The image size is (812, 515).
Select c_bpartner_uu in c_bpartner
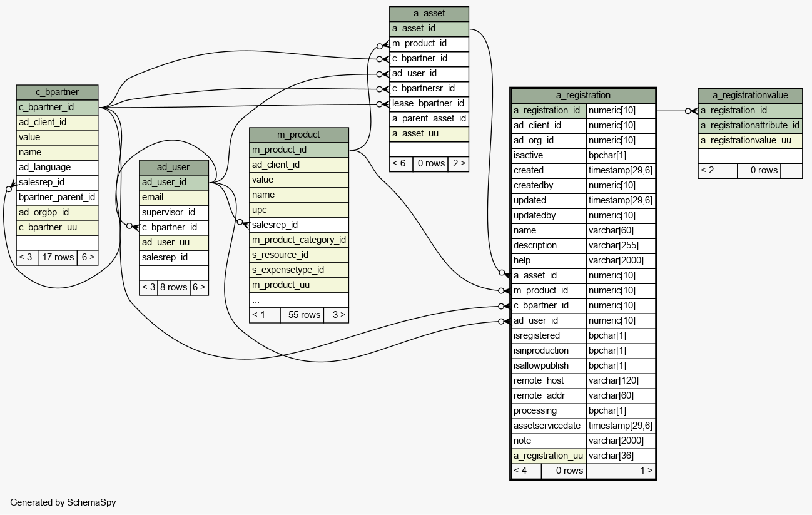(x=57, y=228)
